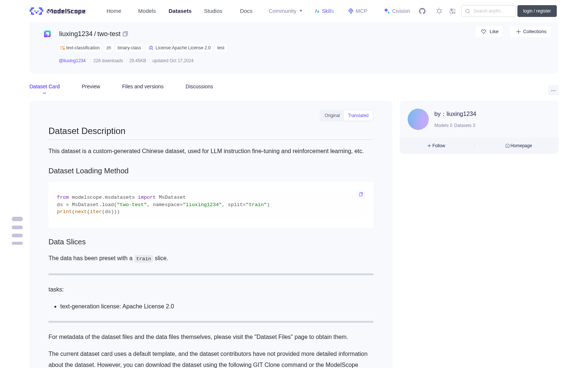This screenshot has width=588, height=368.
Task: Open the @liuxing1234 profile link
Action: click(72, 61)
